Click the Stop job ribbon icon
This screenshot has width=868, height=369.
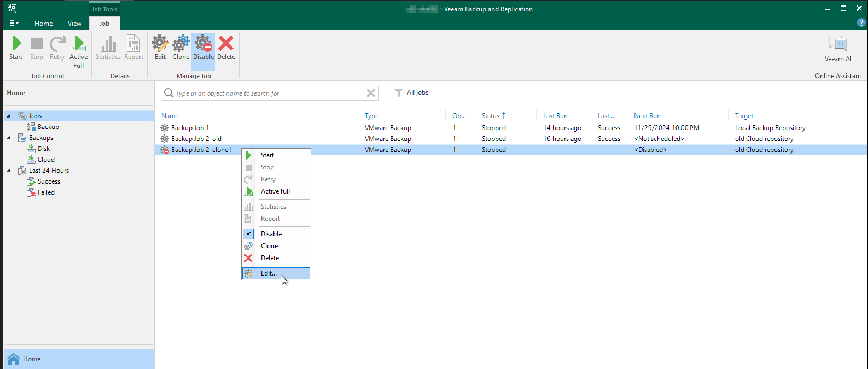point(37,48)
